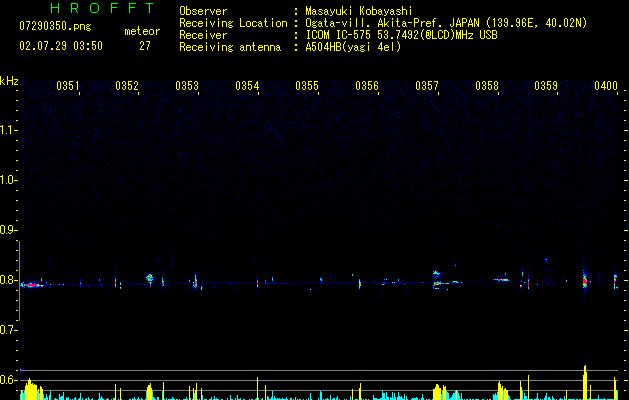Click the HROFFT title text

(x=103, y=8)
